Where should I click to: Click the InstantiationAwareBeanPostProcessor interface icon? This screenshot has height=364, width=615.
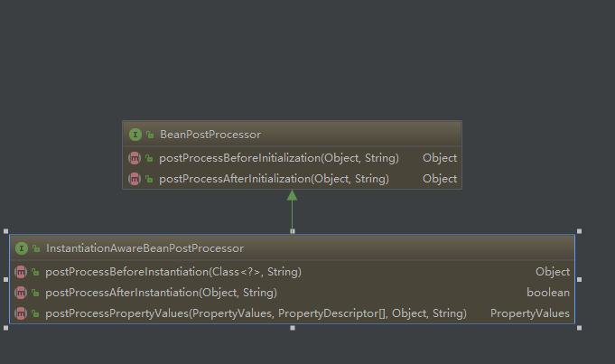click(22, 248)
